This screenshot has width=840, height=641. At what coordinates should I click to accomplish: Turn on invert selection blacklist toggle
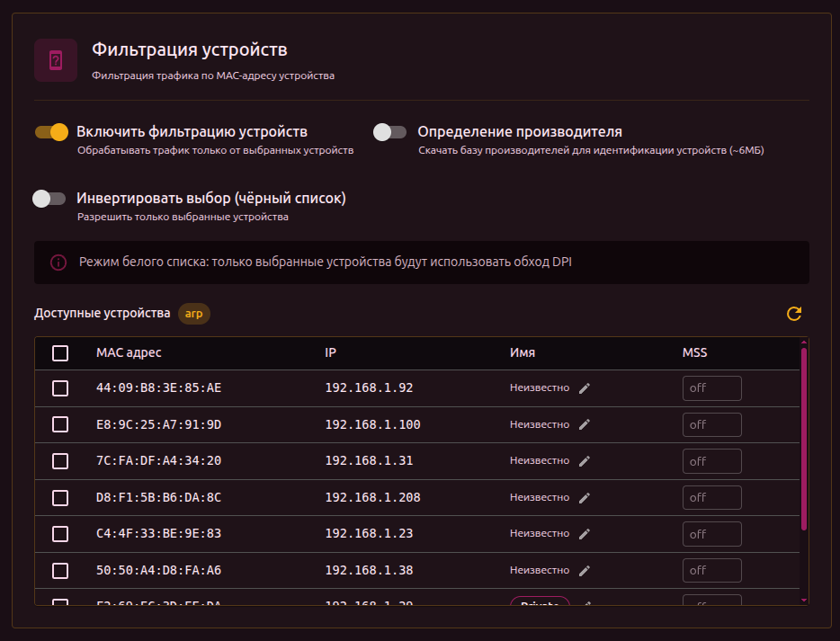(x=49, y=199)
